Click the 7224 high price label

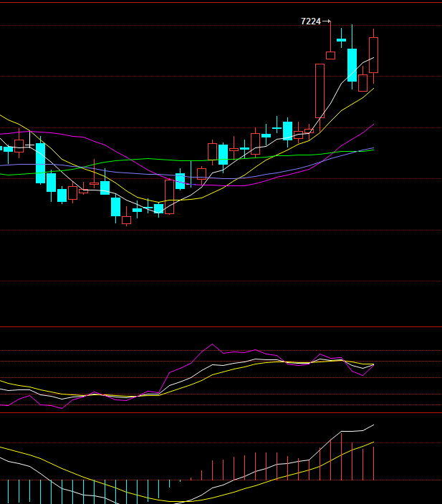[x=311, y=21]
